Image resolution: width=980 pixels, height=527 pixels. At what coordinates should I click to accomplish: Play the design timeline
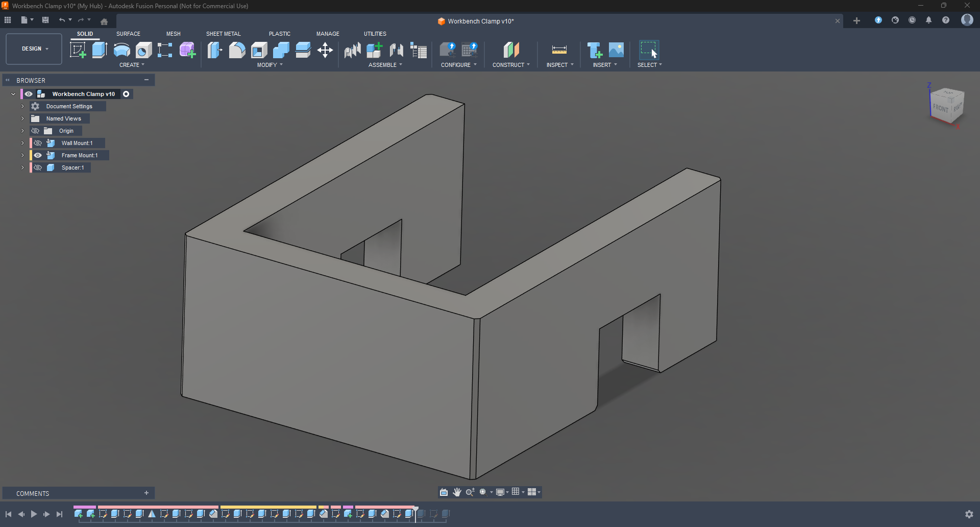coord(34,514)
